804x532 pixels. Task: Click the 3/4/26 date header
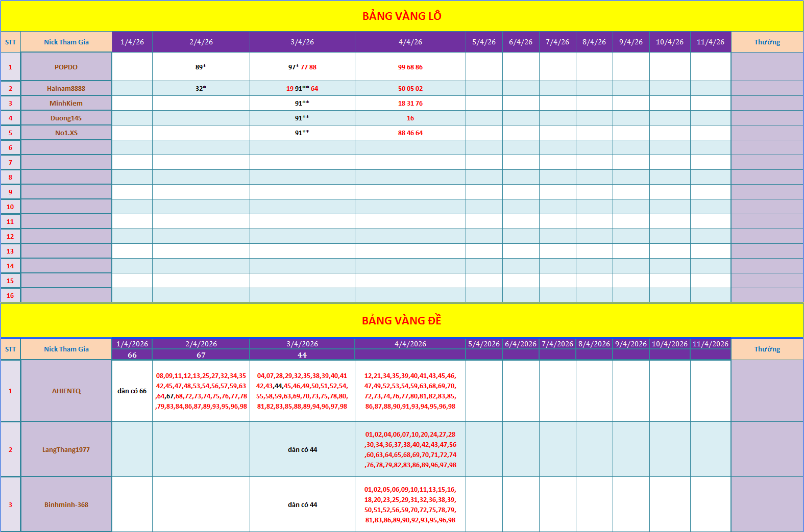(302, 42)
